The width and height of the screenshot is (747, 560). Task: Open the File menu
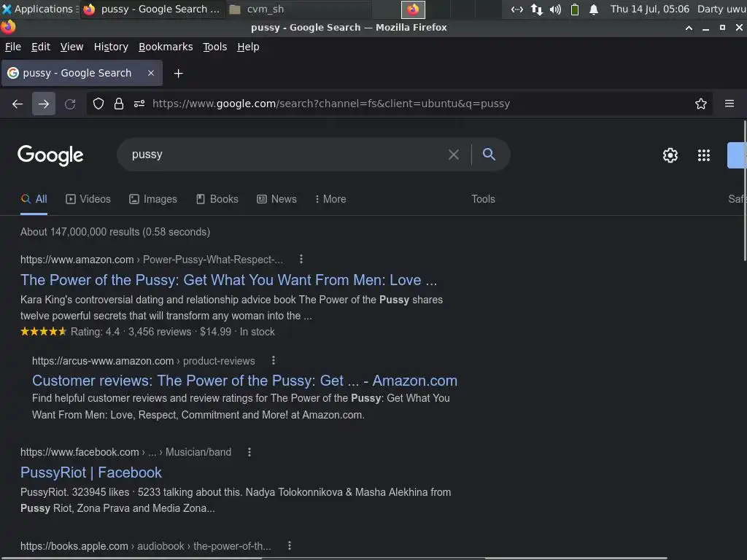pos(13,47)
